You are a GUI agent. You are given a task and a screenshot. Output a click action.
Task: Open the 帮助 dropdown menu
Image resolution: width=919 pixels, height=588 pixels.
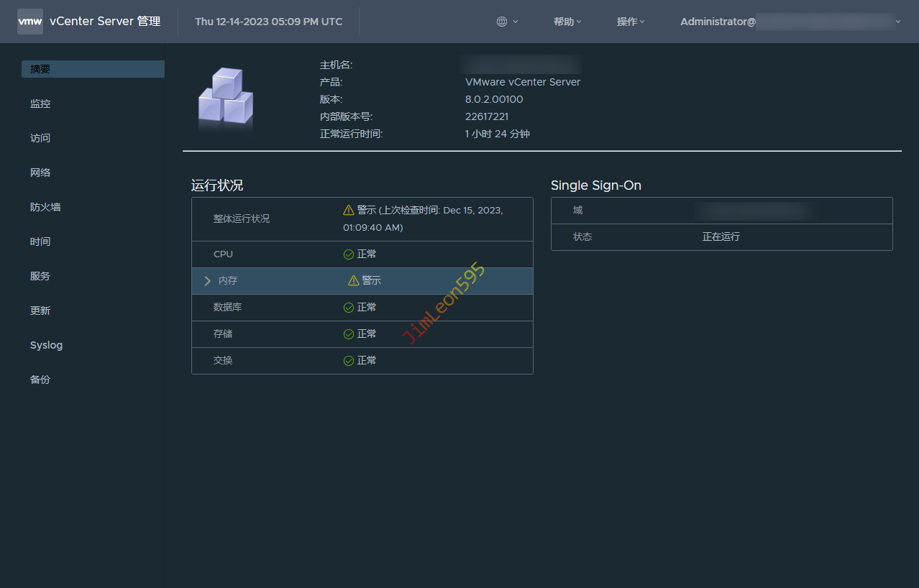567,22
